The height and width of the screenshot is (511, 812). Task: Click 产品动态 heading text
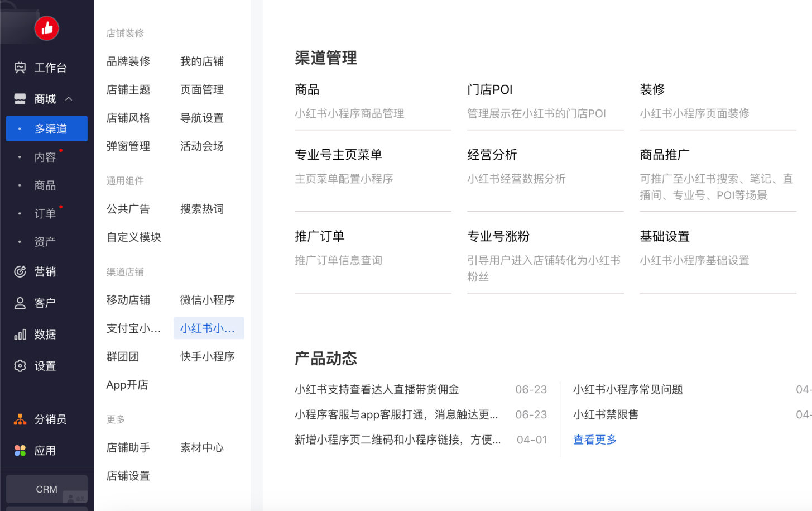[x=326, y=359]
